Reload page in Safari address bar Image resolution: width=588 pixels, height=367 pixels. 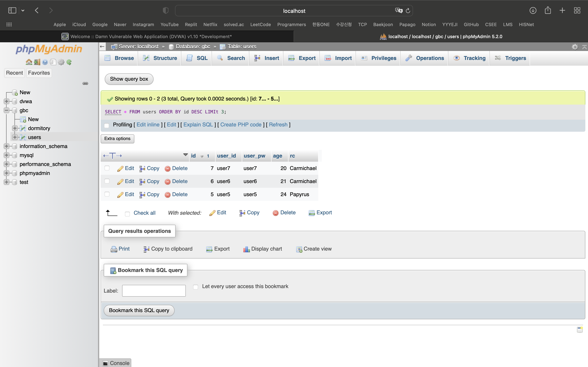click(x=408, y=11)
